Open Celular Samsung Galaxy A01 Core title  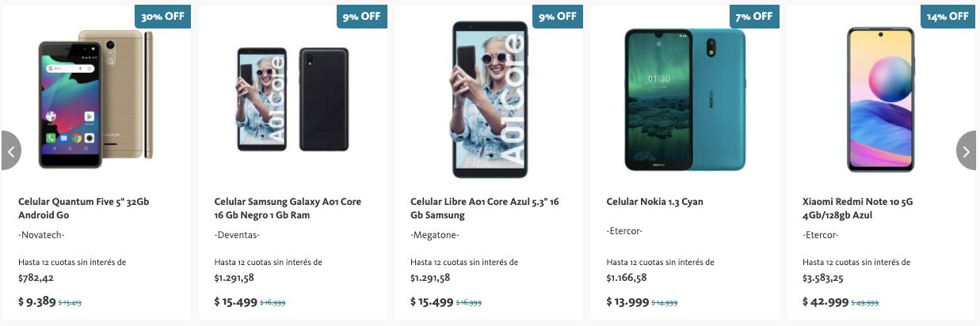(x=288, y=208)
